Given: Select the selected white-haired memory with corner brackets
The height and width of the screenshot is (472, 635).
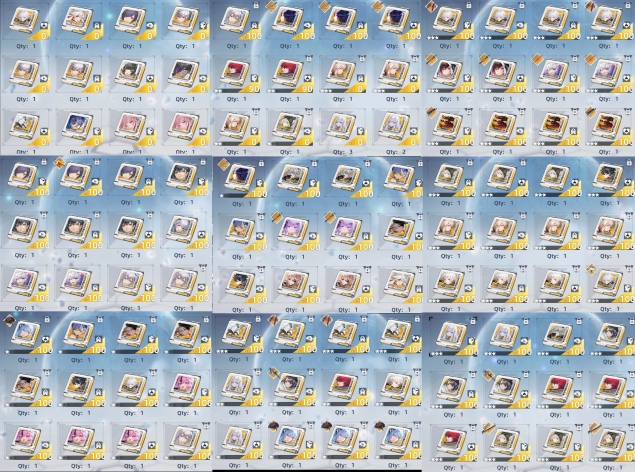Looking at the screenshot, I should tap(453, 337).
